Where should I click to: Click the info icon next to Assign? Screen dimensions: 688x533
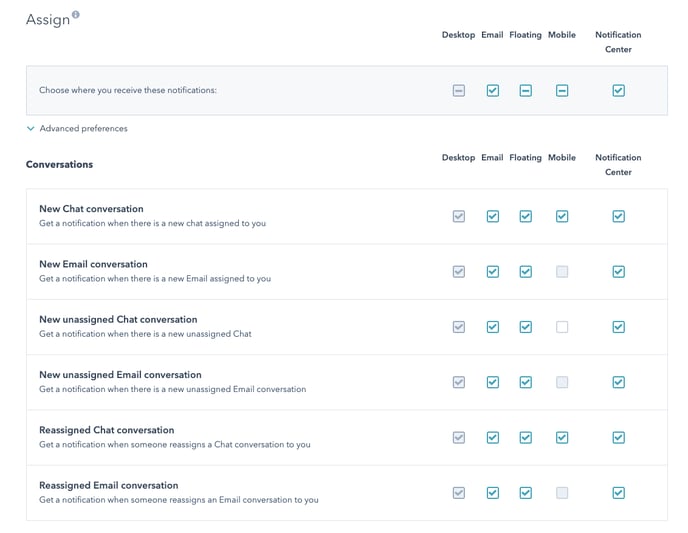click(x=76, y=15)
